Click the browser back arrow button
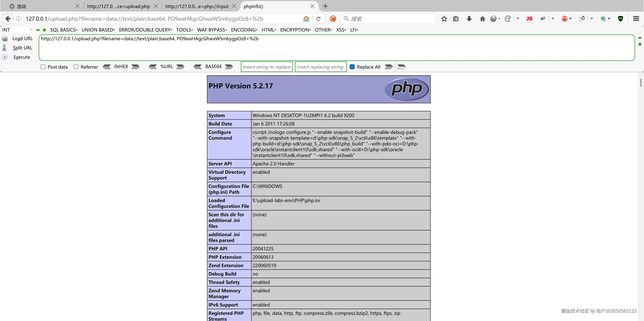 click(x=8, y=19)
